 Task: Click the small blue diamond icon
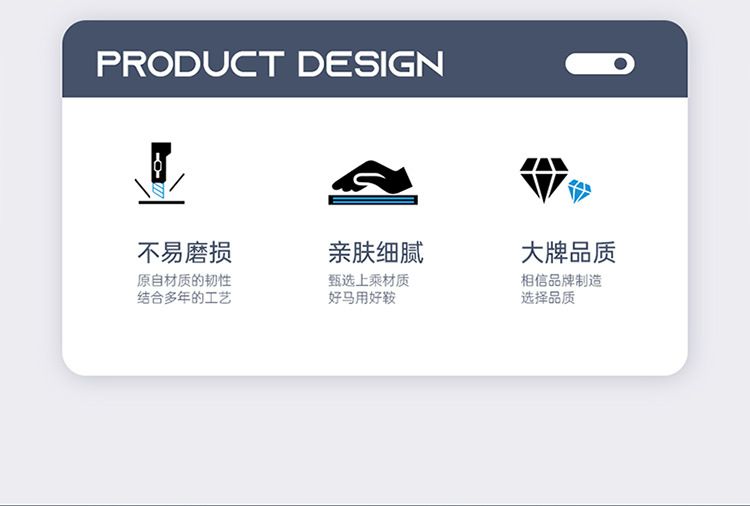579,191
